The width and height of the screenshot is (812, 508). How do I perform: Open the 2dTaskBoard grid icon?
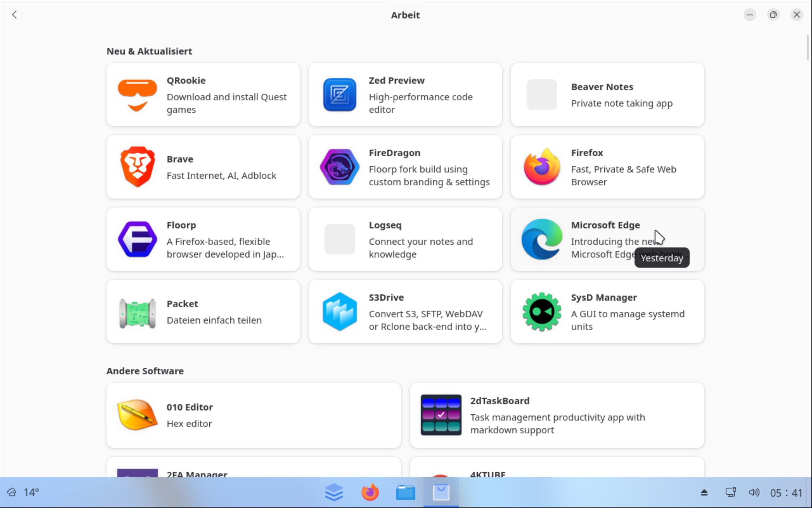(441, 415)
